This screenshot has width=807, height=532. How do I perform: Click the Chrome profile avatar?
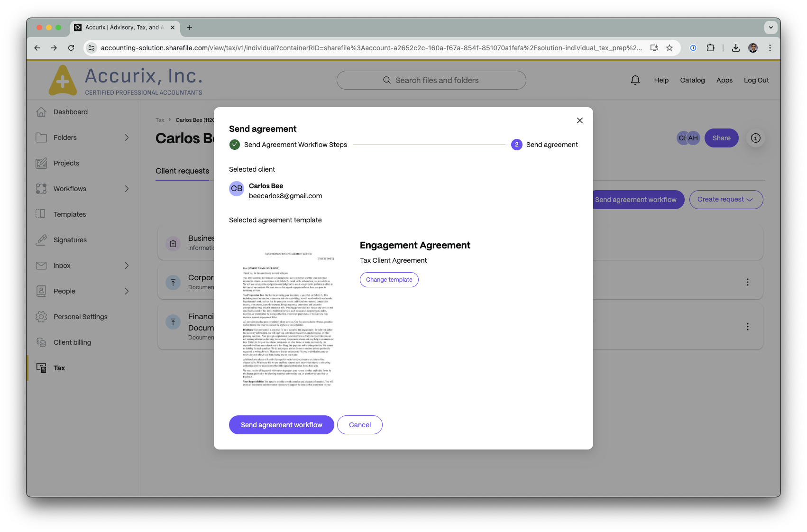point(753,48)
